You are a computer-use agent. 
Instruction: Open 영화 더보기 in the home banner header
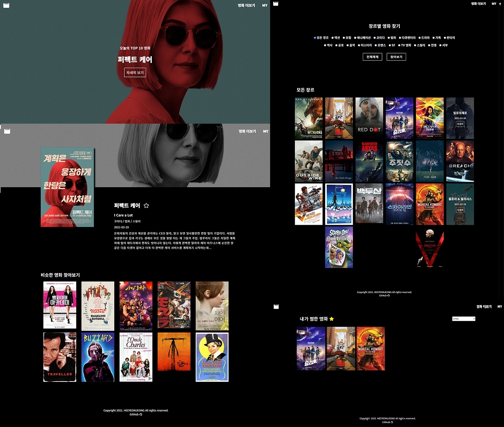point(246,5)
